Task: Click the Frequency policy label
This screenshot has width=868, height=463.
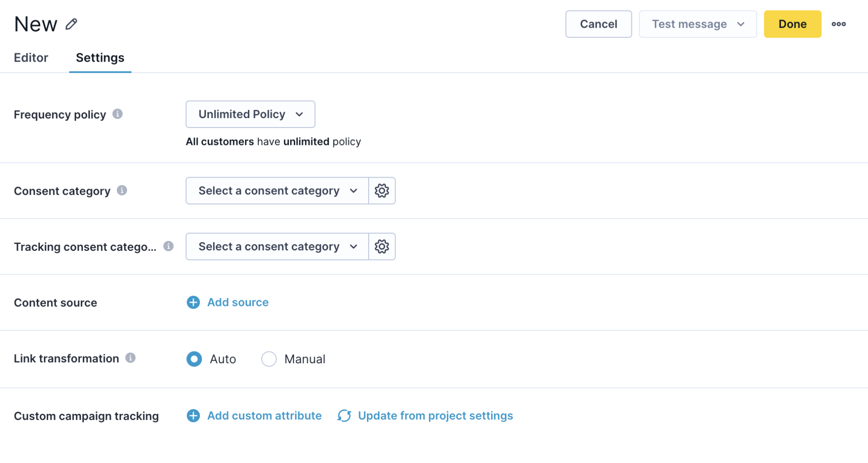Action: pyautogui.click(x=60, y=115)
